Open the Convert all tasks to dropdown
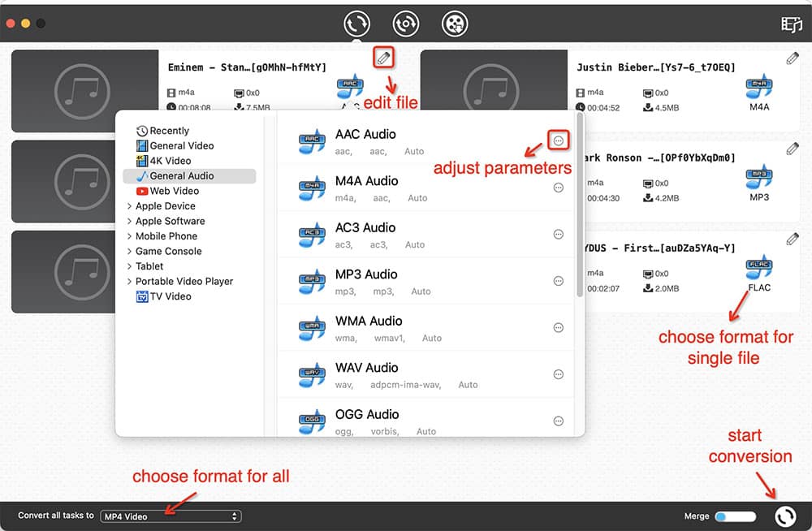Screen dimensions: 812x531 pos(171,516)
